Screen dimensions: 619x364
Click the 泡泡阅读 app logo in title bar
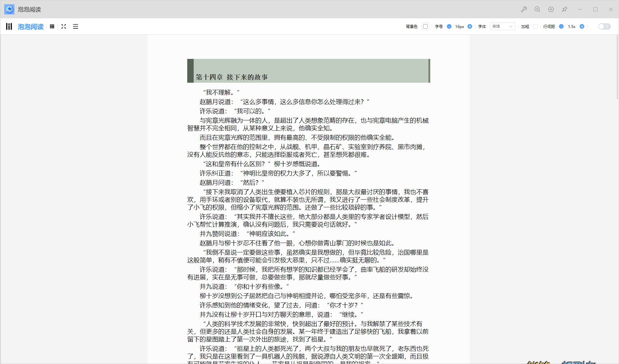9,9
